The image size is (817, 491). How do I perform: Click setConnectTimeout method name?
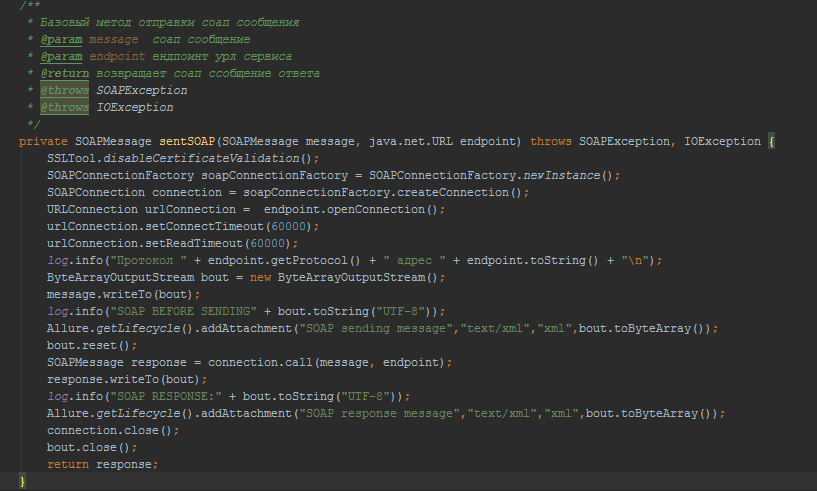(x=204, y=226)
